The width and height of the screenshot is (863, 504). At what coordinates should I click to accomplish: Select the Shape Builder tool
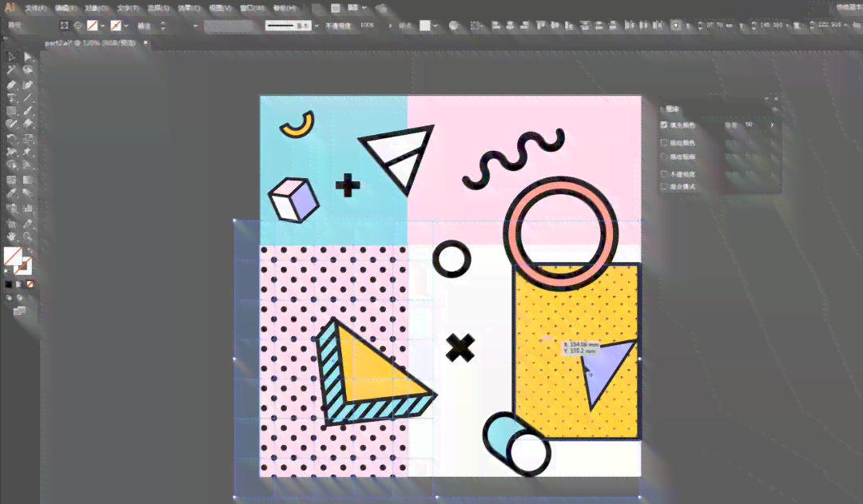point(11,165)
